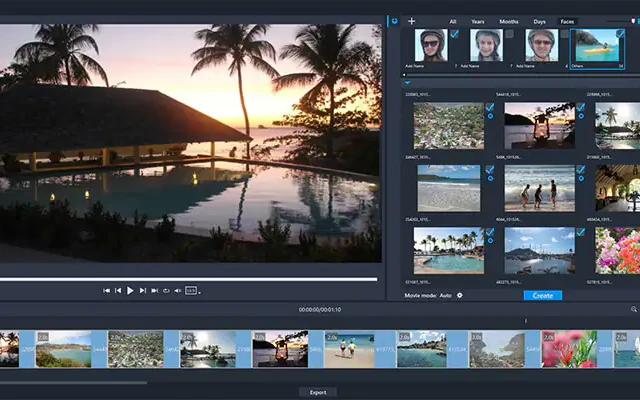Step forward to the next frame
This screenshot has height=400, width=640.
pyautogui.click(x=143, y=290)
